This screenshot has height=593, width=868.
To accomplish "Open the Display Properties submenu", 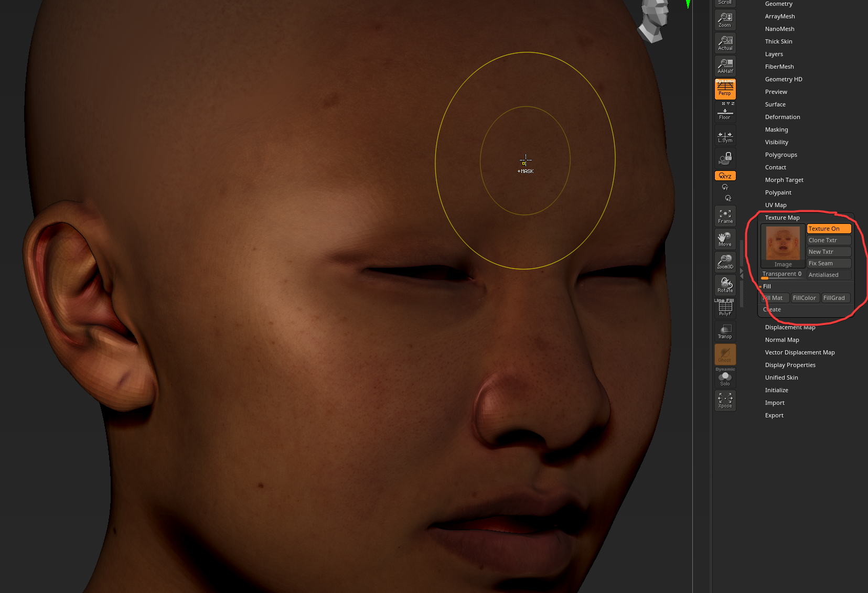I will tap(790, 365).
